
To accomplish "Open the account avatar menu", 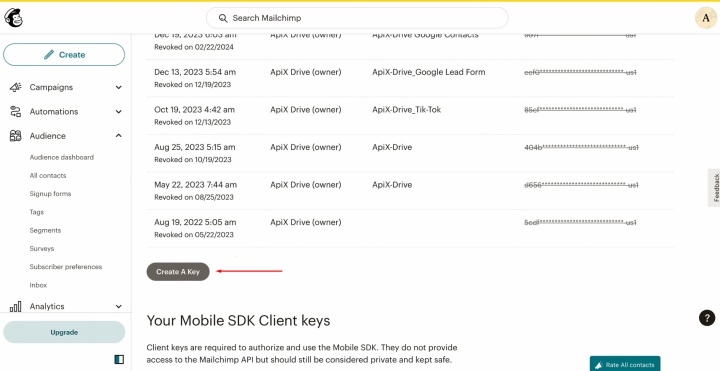I will click(706, 18).
